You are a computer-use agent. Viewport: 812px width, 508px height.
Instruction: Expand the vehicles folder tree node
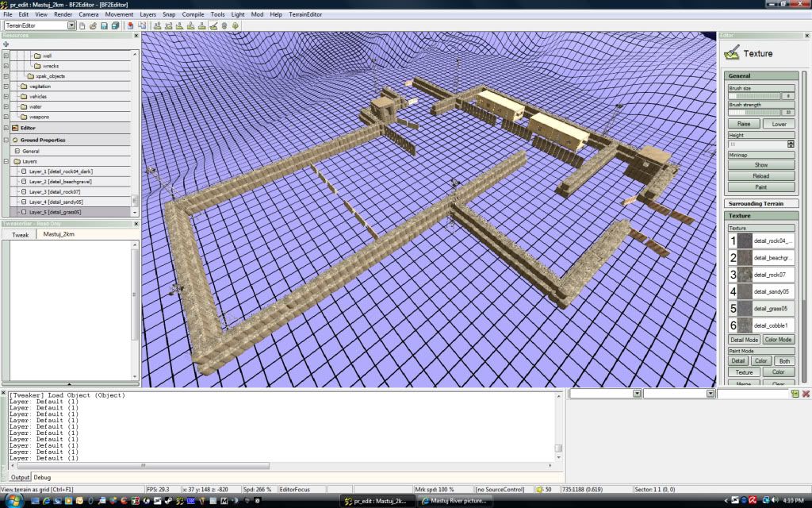[6, 97]
